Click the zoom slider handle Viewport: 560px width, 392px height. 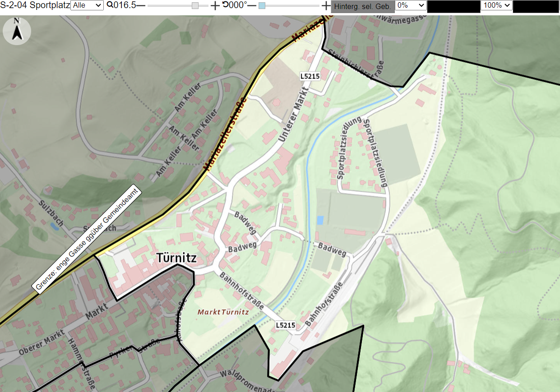195,5
